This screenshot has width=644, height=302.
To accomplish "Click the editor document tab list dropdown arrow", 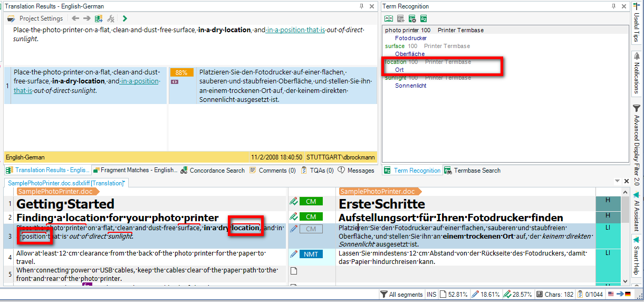I will 617,181.
